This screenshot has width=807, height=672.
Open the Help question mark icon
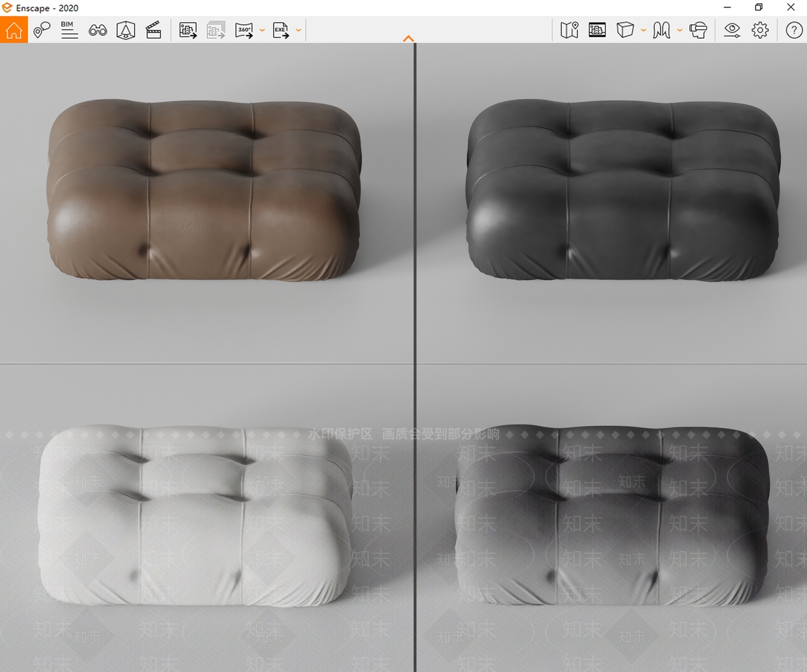coord(794,30)
